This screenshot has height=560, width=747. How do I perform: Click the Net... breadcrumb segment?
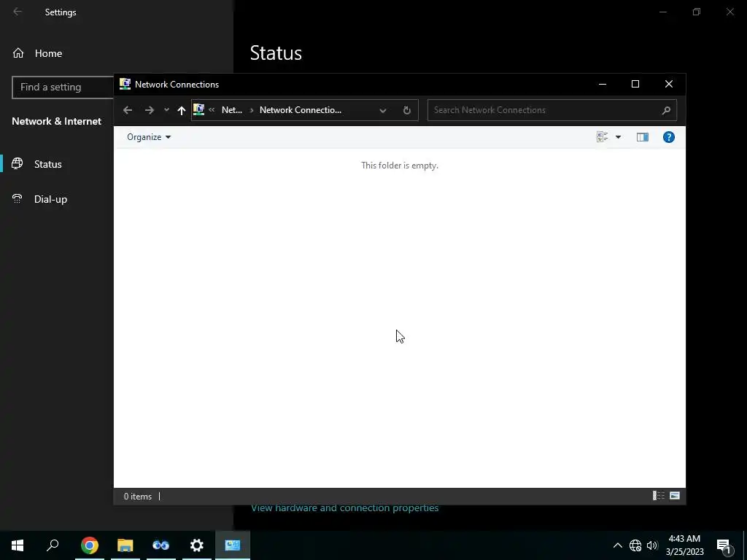pos(231,110)
